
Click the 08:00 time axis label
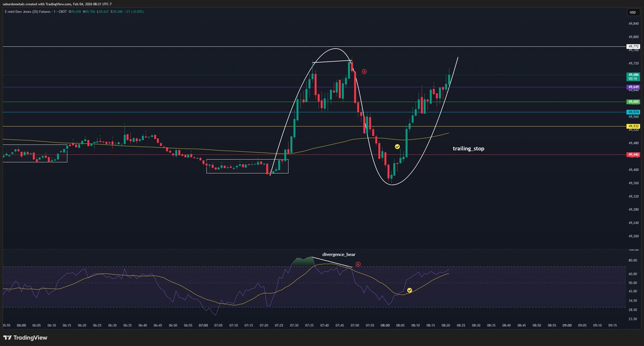(385, 325)
